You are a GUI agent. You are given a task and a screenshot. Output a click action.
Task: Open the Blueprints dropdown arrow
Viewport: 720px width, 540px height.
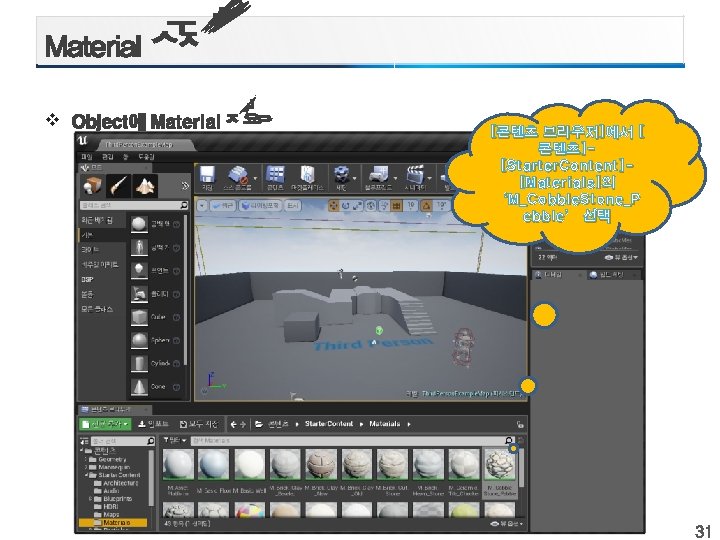click(395, 178)
